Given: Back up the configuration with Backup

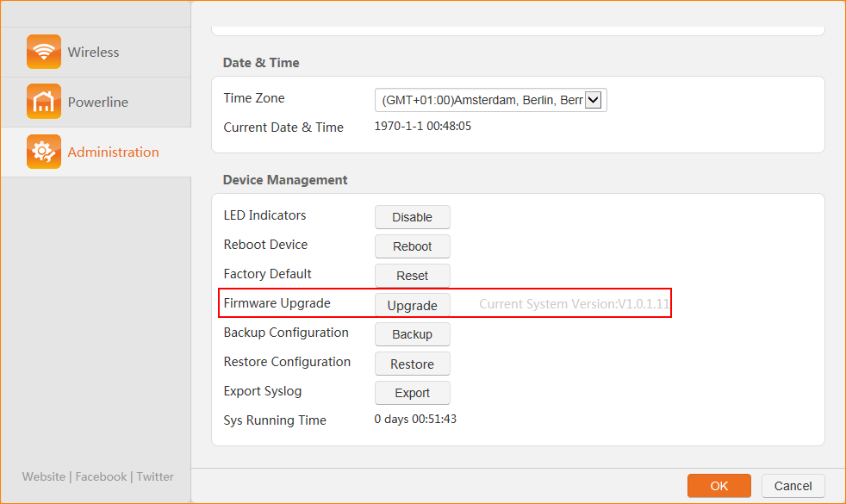Looking at the screenshot, I should point(412,334).
